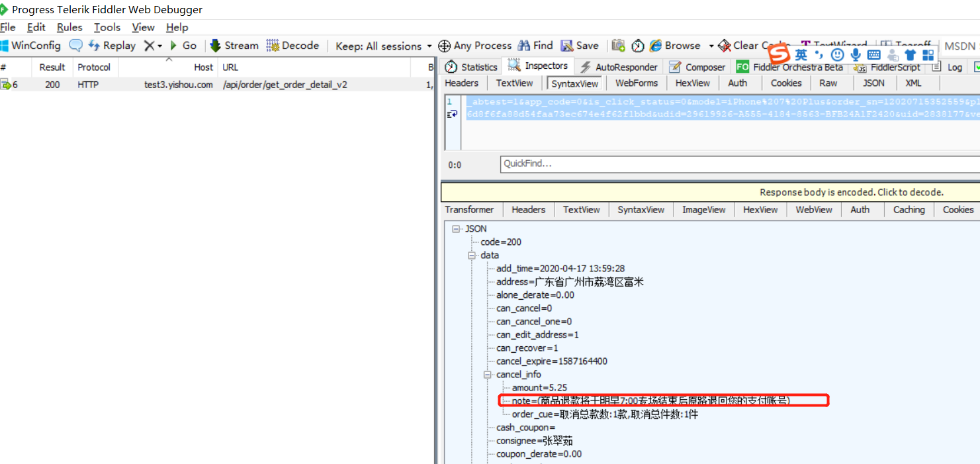Screen dimensions: 980x464
Task: Toggle the Decode toolbar button
Action: coord(292,46)
